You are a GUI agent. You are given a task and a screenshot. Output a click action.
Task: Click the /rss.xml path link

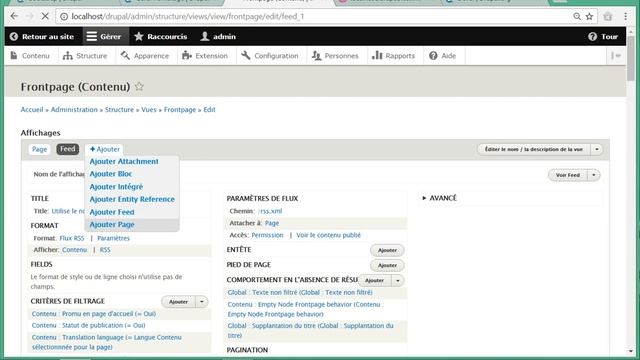pos(270,211)
